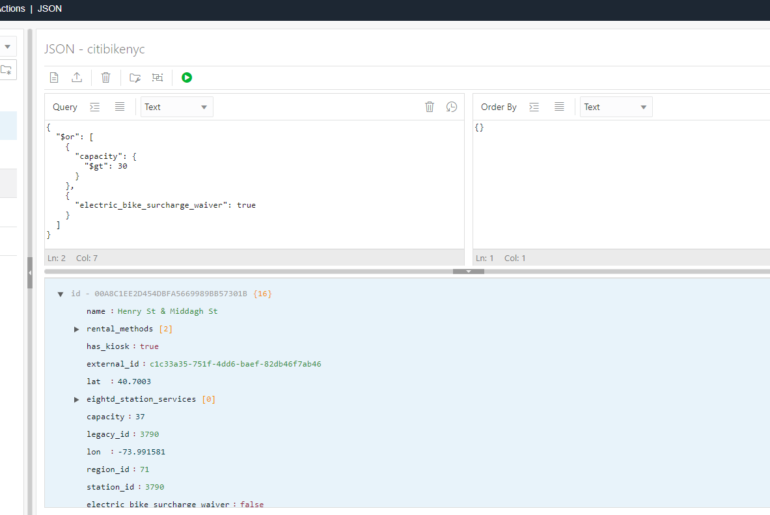Click the external_id value c1c33a35-751f...
This screenshot has width=770, height=515.
[235, 364]
